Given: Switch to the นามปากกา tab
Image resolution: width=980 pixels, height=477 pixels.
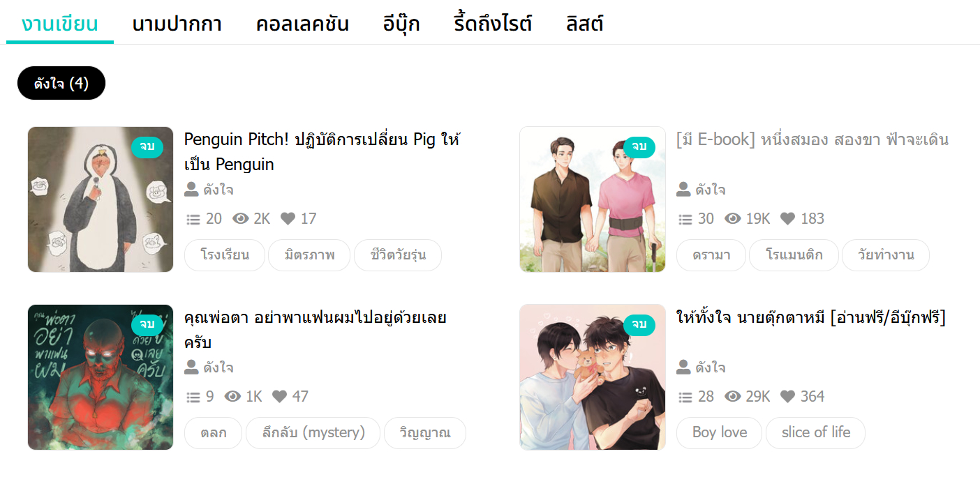Looking at the screenshot, I should pyautogui.click(x=177, y=24).
